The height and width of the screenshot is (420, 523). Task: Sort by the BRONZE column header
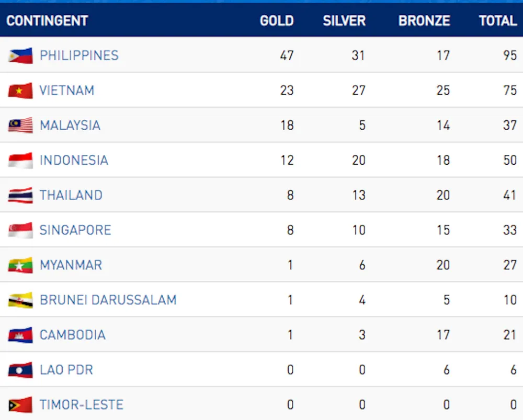(x=424, y=21)
